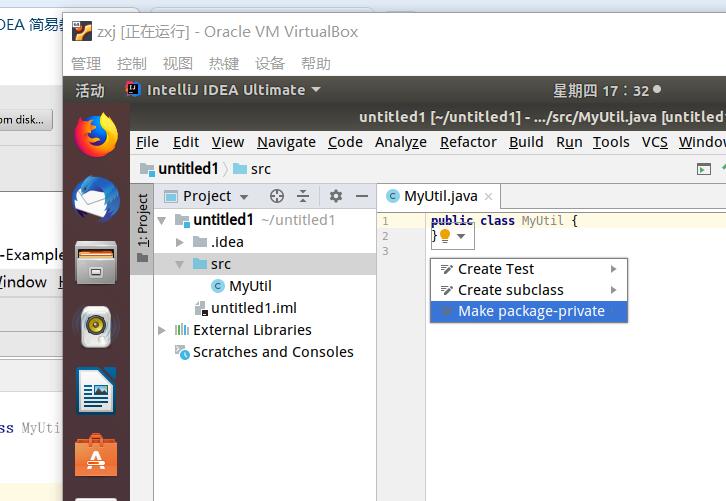Open the Code menu
726x501 pixels.
345,142
